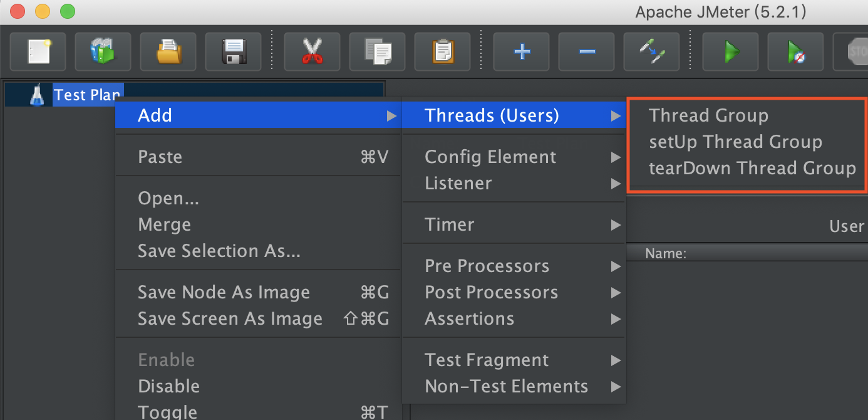868x420 pixels.
Task: Click the Toggle selected elements icon
Action: point(651,51)
